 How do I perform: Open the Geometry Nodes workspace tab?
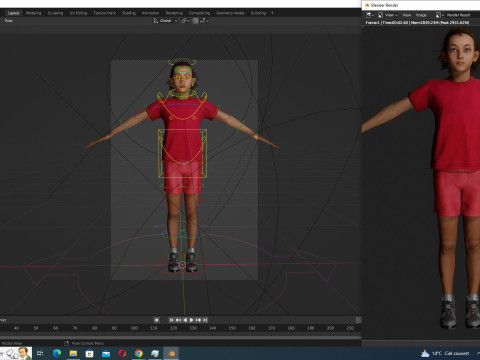tap(230, 13)
